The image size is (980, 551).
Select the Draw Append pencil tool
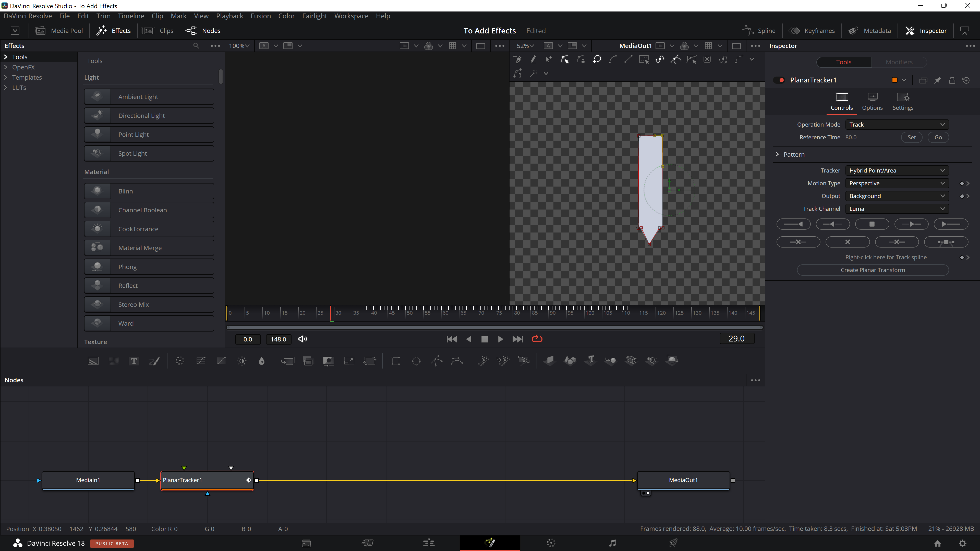click(533, 59)
